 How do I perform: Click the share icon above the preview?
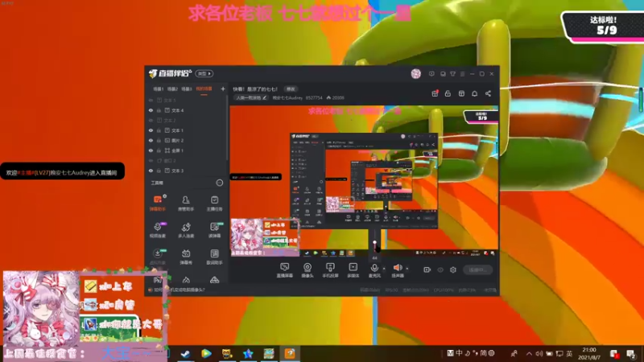coord(488,93)
